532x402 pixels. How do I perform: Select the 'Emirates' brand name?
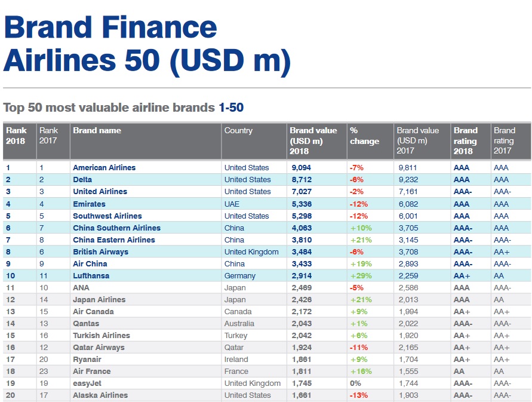89,204
